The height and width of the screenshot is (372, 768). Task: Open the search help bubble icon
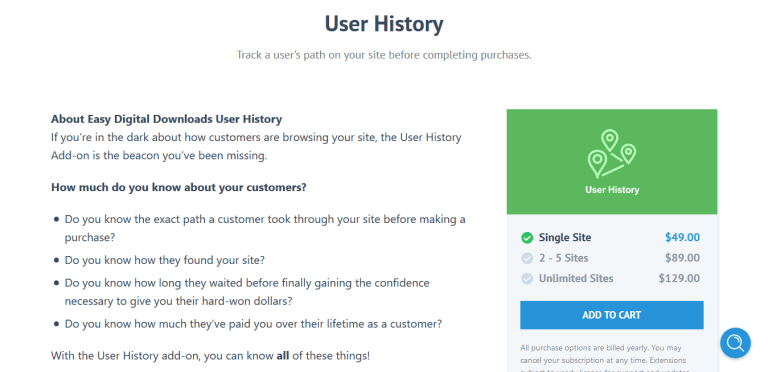pos(735,343)
